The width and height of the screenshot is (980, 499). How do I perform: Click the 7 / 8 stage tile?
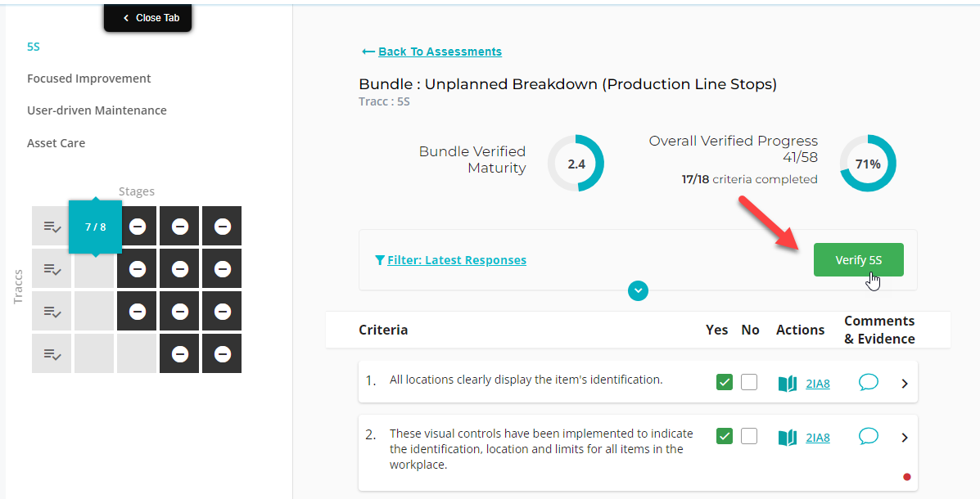click(x=95, y=227)
